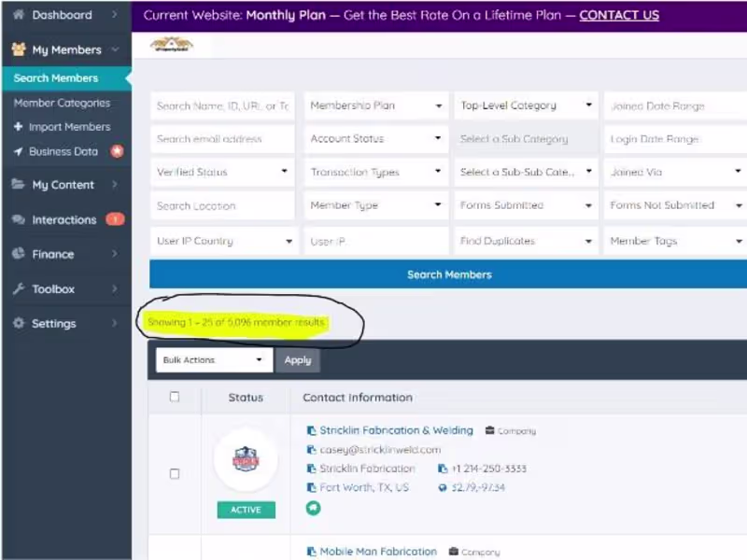This screenshot has width=747, height=560.
Task: Click the Business Data arrow icon
Action: 18,151
